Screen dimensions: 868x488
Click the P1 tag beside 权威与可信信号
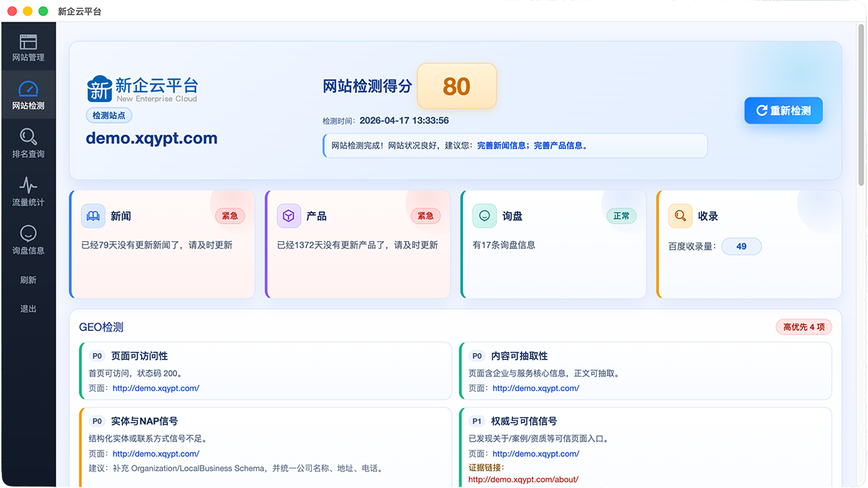(477, 421)
